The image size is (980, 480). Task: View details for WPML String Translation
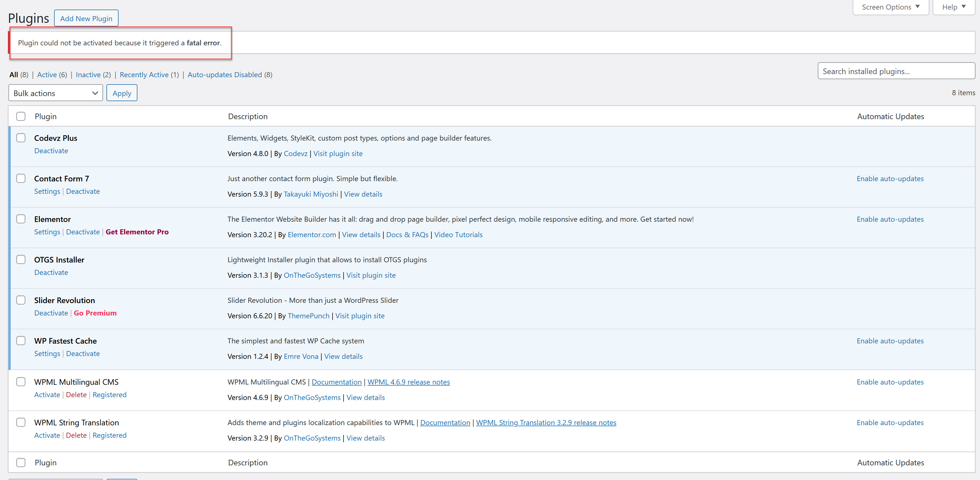click(365, 438)
